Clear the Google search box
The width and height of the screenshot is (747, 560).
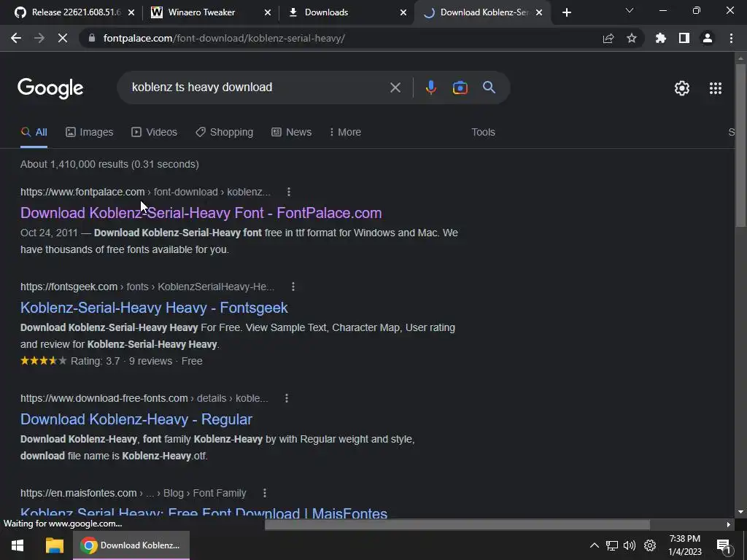(x=395, y=87)
